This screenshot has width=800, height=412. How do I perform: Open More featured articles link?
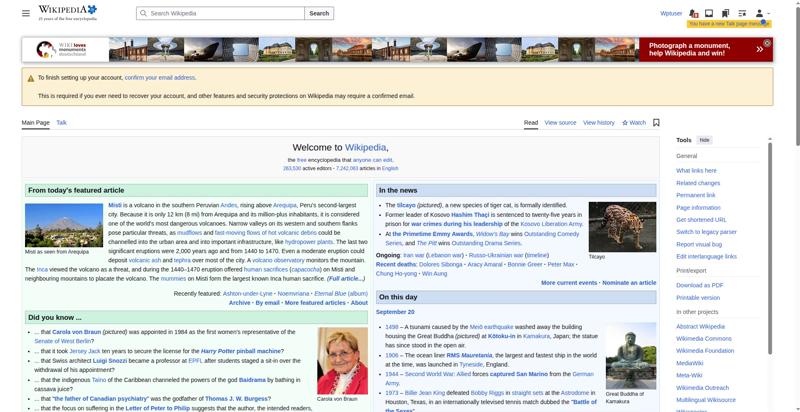point(315,303)
